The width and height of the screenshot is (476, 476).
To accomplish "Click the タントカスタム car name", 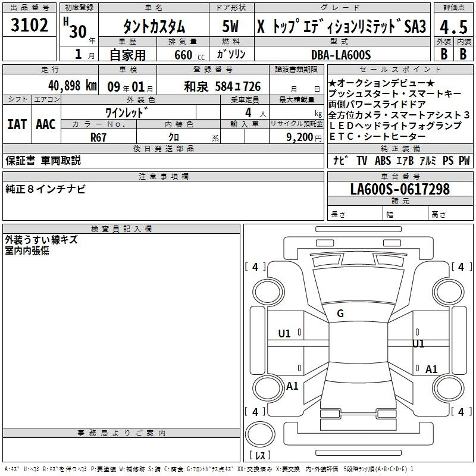I will tap(154, 27).
